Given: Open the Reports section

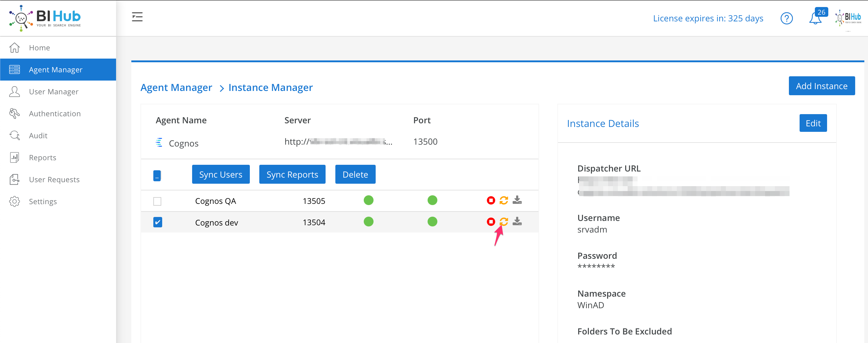Looking at the screenshot, I should (58, 157).
